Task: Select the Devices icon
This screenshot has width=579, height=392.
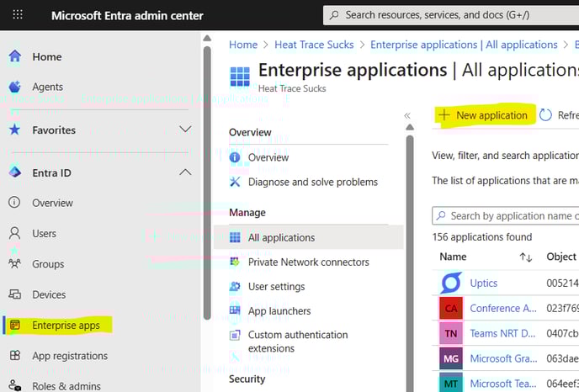Action: 14,294
